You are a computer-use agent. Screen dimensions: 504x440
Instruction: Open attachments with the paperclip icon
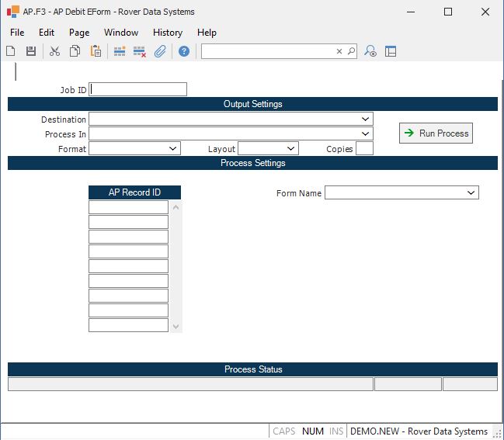tap(160, 51)
